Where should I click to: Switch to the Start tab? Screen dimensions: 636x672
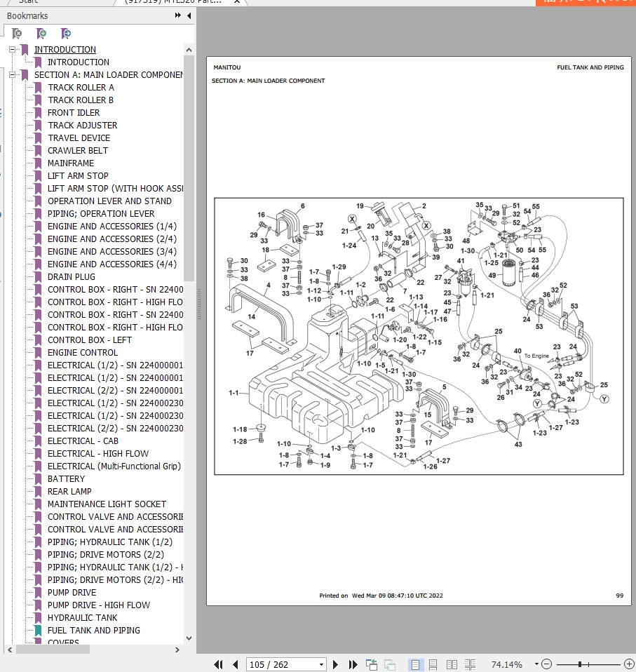click(x=28, y=1)
